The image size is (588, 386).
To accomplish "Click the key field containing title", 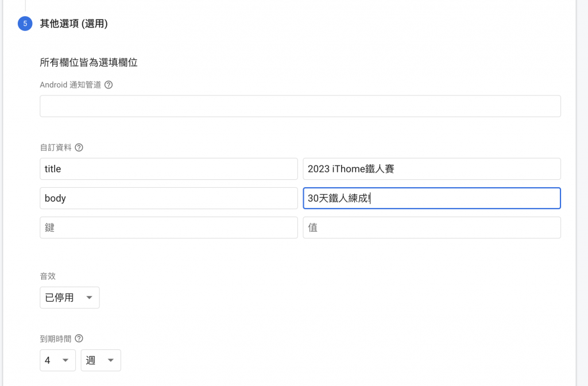I will pos(169,169).
